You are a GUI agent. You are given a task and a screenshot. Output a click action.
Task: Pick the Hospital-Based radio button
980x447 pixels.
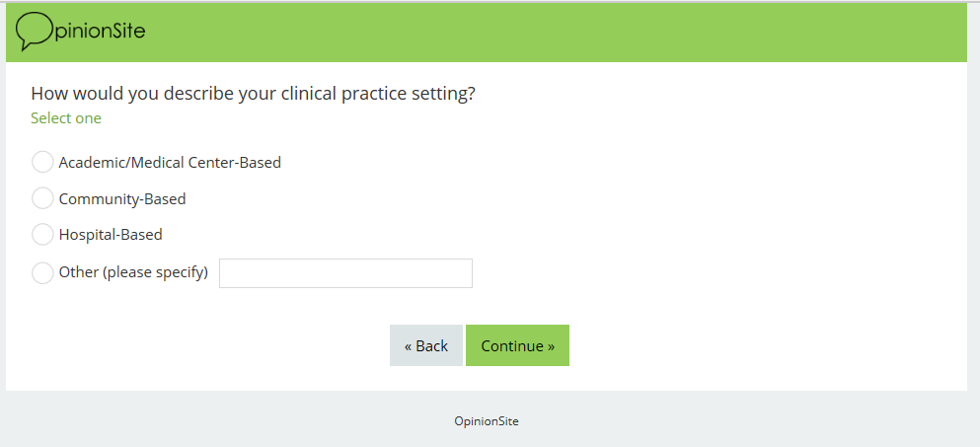(42, 235)
